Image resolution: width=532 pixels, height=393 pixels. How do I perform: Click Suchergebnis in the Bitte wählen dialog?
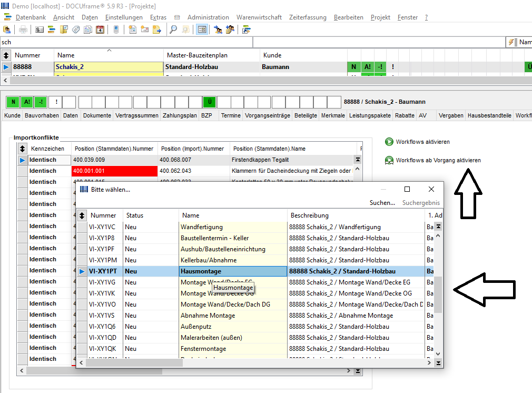click(421, 203)
